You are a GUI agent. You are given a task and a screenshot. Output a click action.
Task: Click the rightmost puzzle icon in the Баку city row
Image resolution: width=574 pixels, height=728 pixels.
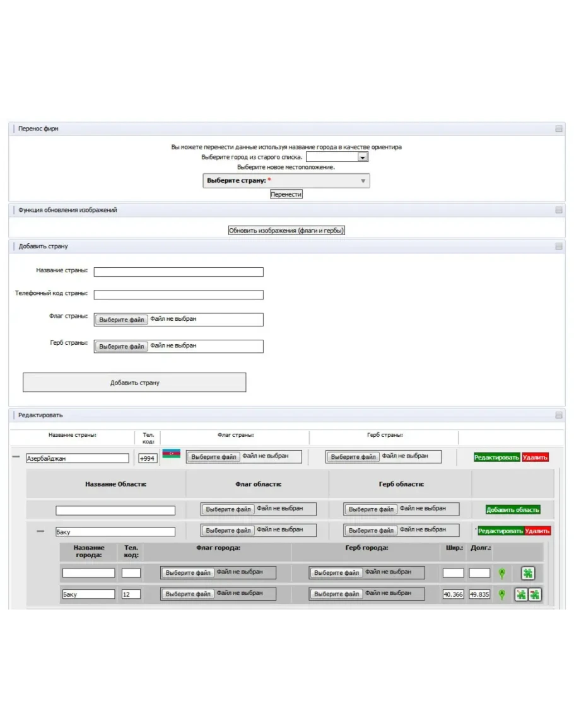coord(535,594)
